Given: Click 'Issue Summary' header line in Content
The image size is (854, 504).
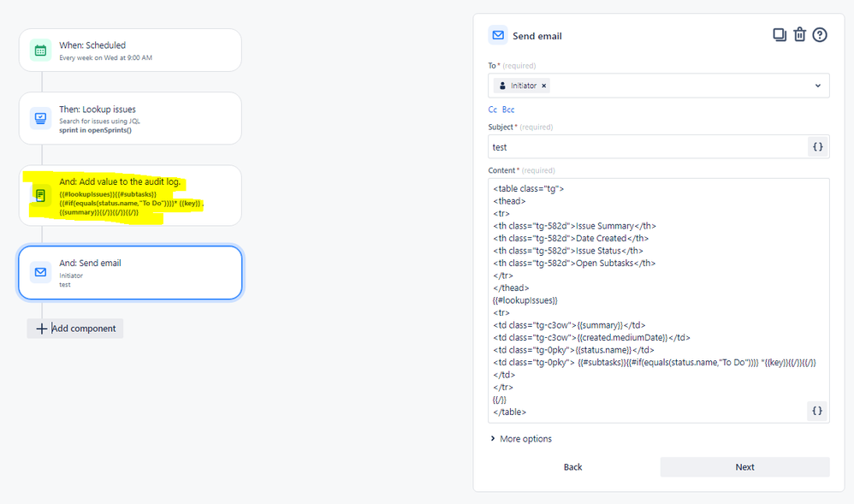Looking at the screenshot, I should tap(574, 226).
